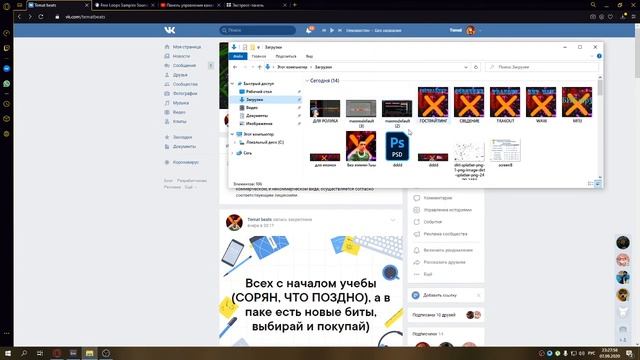Image resolution: width=640 pixels, height=360 pixels.
Task: Open the pinned post options chevron
Action: (393, 220)
